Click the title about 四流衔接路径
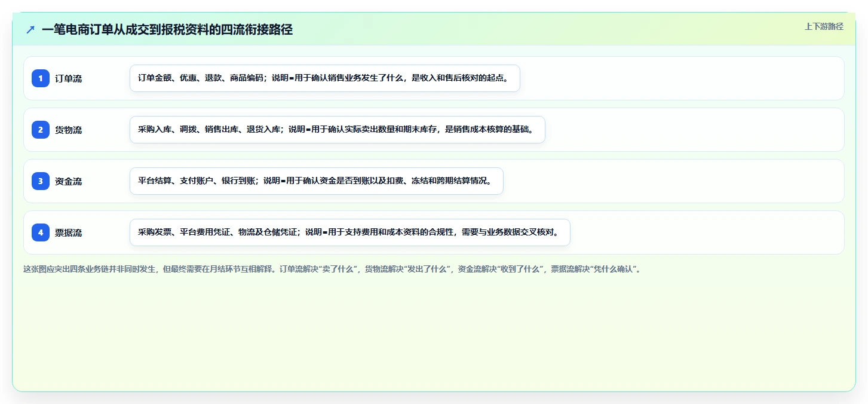Viewport: 868px width, 404px height. (167, 29)
